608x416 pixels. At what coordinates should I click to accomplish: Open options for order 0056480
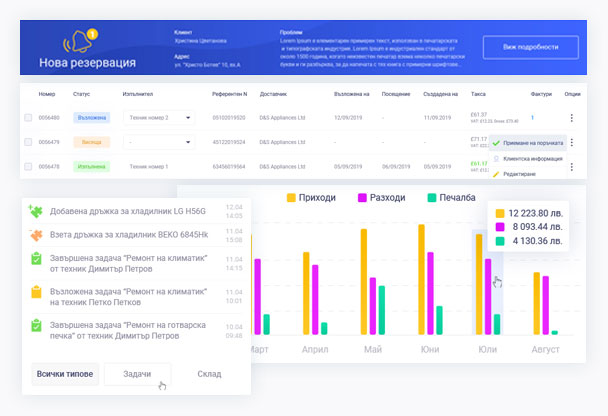572,118
